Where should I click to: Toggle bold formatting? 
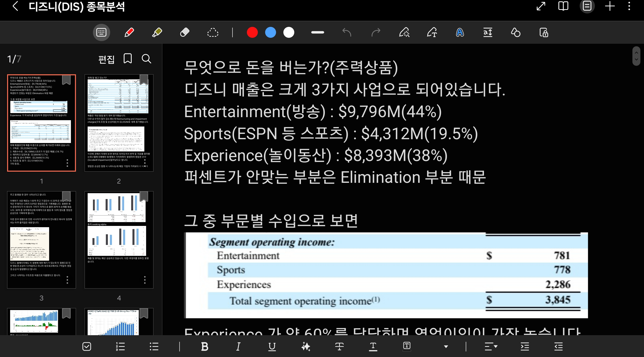(x=204, y=346)
